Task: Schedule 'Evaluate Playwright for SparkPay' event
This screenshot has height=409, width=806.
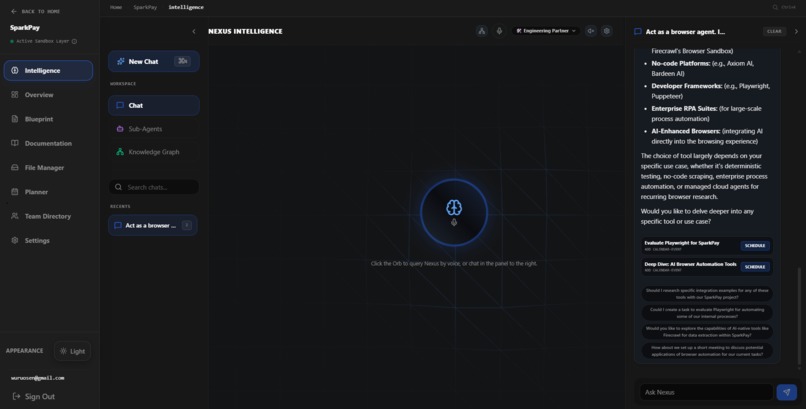Action: [x=755, y=246]
